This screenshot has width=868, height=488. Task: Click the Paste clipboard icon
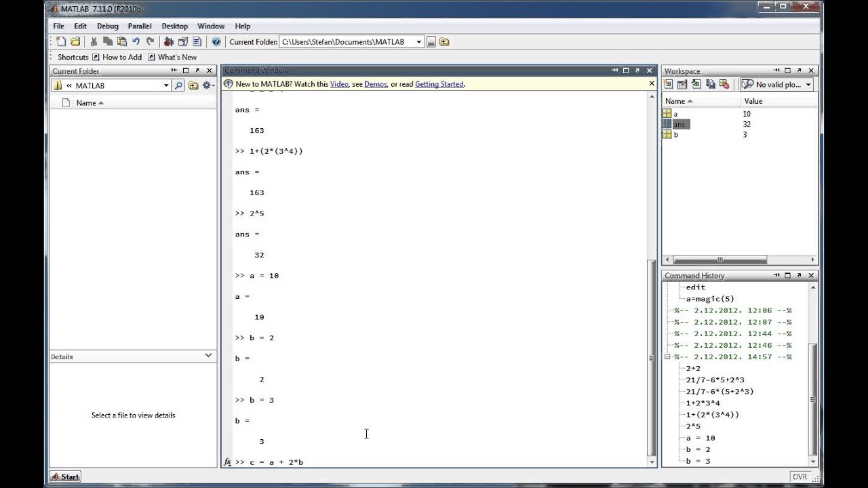(x=121, y=41)
